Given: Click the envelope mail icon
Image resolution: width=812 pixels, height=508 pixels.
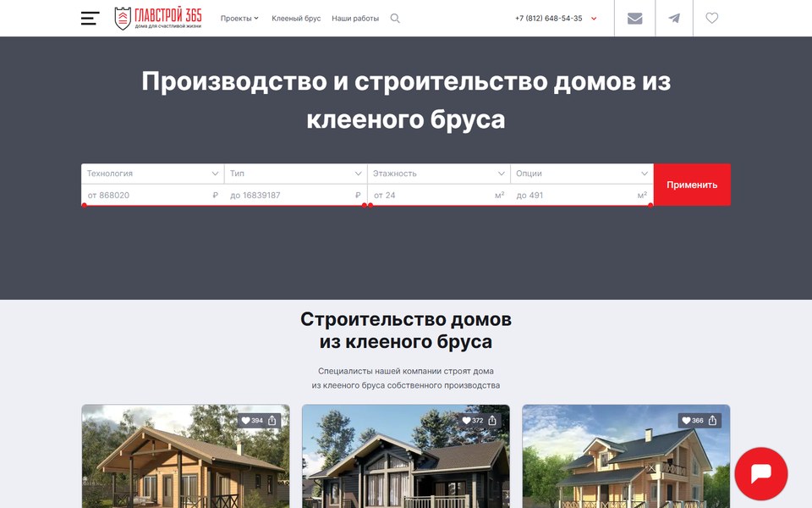Looking at the screenshot, I should (x=635, y=18).
